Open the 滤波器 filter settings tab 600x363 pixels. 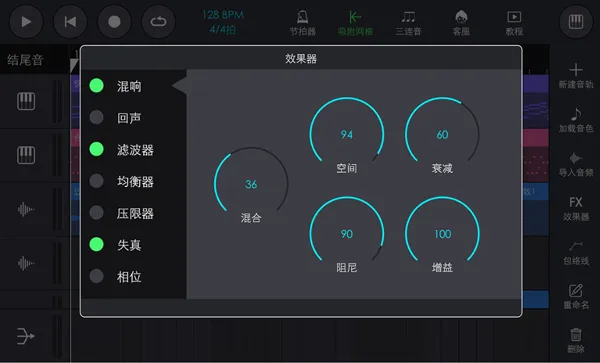[135, 150]
